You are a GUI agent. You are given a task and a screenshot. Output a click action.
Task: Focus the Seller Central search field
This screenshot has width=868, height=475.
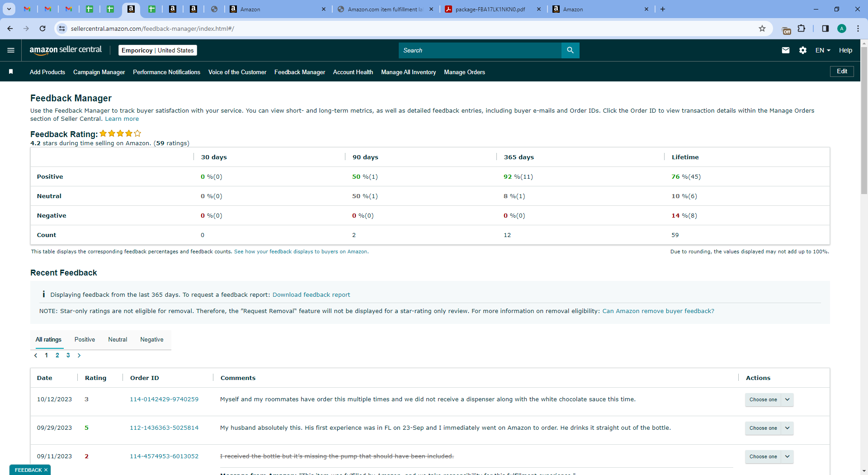[480, 50]
